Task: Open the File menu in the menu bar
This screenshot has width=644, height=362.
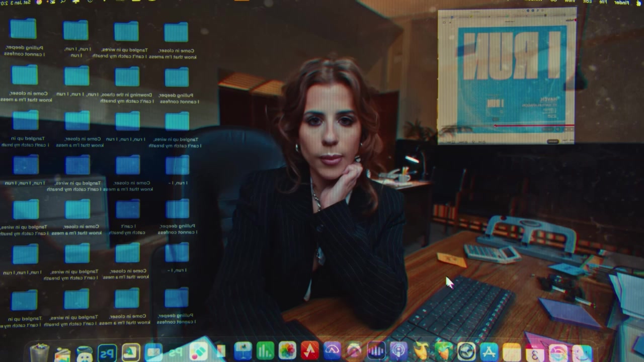Action: [x=602, y=3]
